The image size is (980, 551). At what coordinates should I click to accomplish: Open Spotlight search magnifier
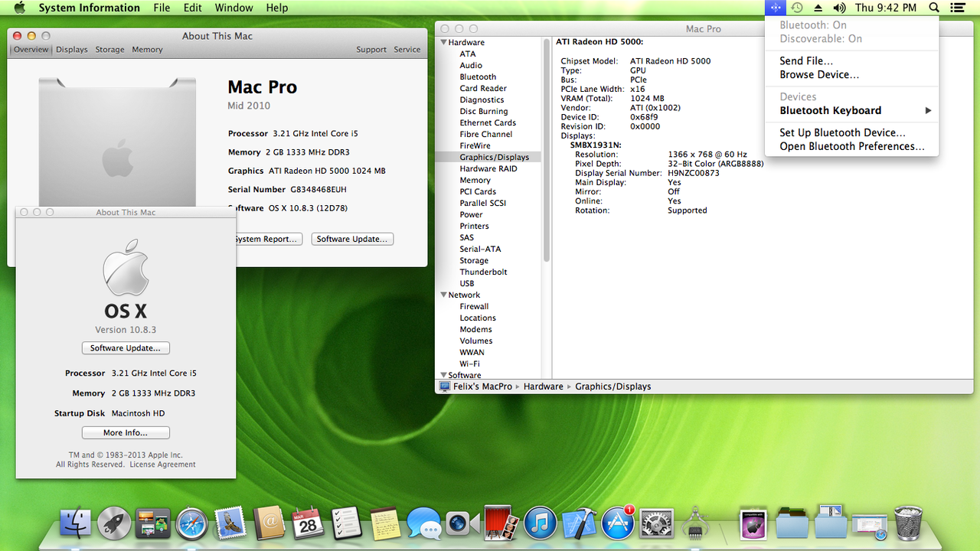tap(934, 8)
